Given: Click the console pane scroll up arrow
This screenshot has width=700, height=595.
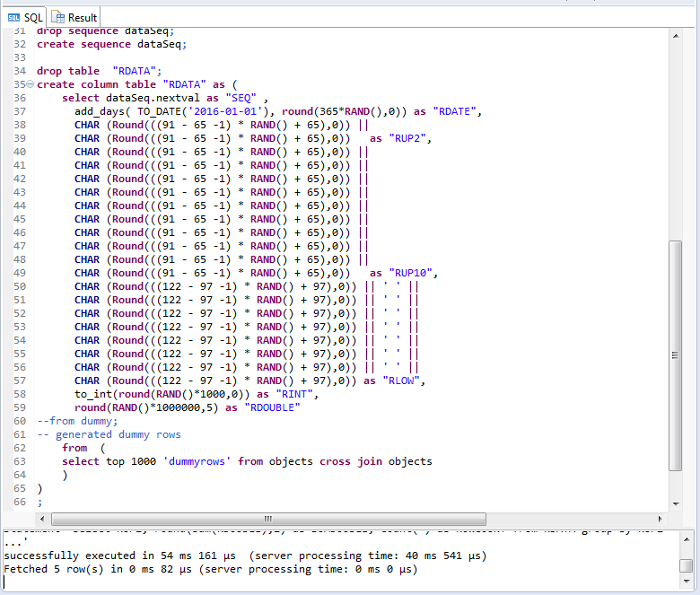Looking at the screenshot, I should point(687,539).
